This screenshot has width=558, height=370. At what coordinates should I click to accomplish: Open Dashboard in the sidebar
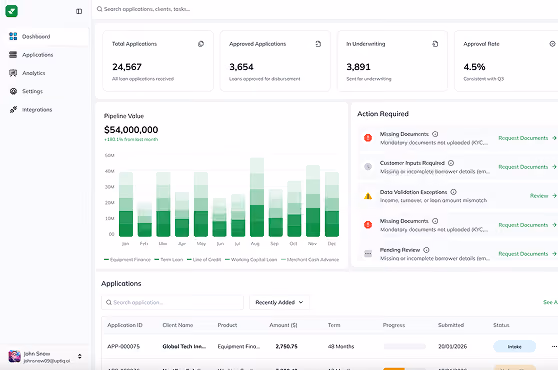coord(46,36)
